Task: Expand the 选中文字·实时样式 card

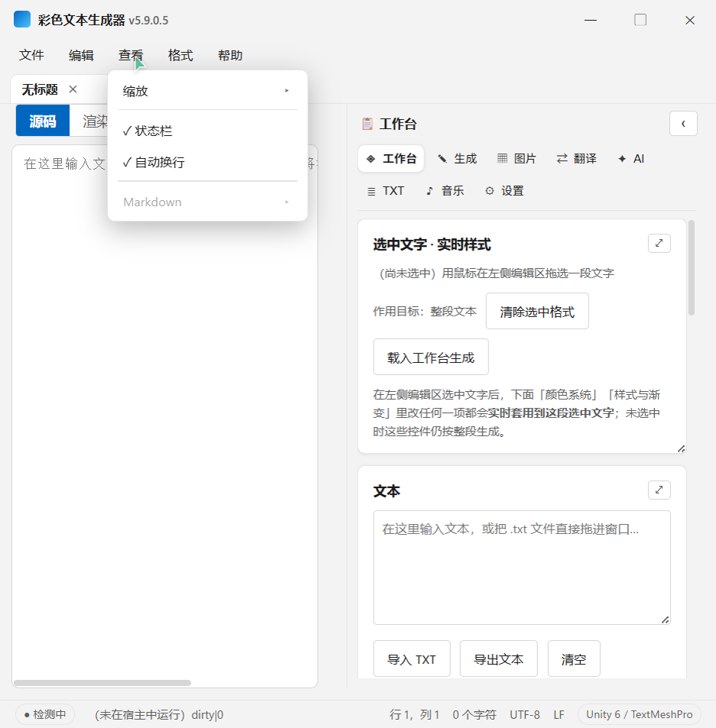Action: coord(659,243)
